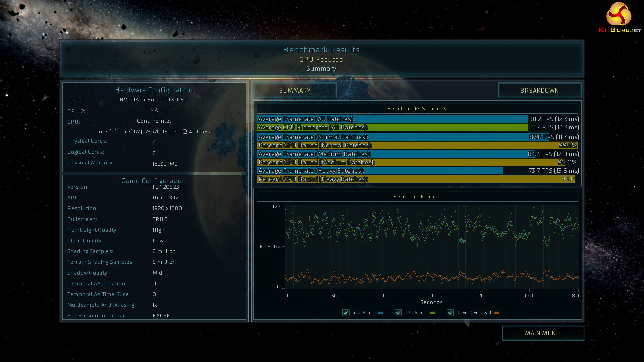Click the blue Total Score legend swatch
644x362 pixels.
[x=380, y=313]
